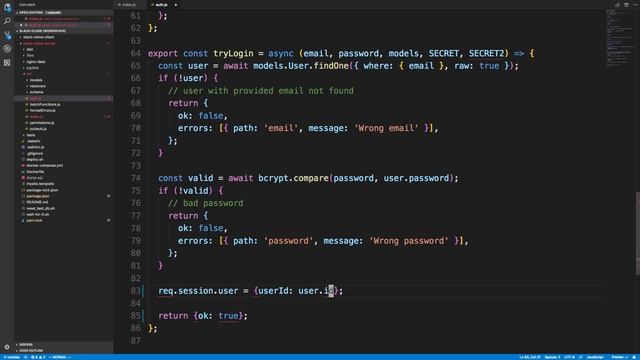Open the Source Control view
640x360 pixels.
(x=7, y=35)
